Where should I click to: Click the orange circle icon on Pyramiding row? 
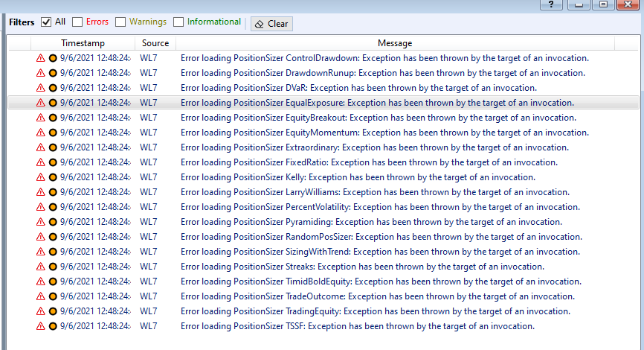(x=53, y=222)
